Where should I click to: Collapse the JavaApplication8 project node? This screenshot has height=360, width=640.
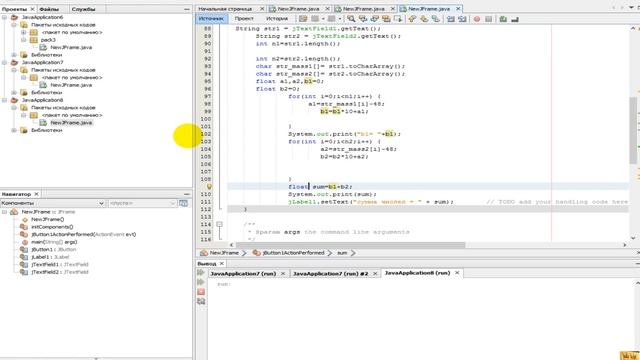[x=4, y=100]
